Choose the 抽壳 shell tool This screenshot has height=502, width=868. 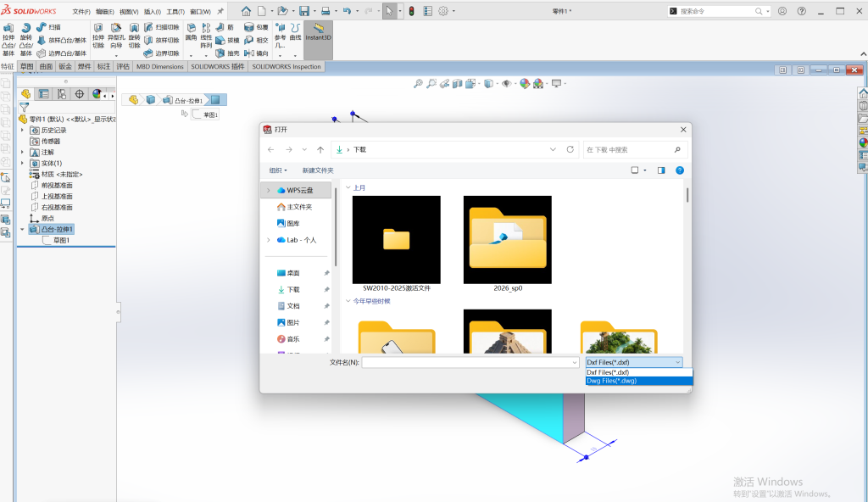[227, 53]
